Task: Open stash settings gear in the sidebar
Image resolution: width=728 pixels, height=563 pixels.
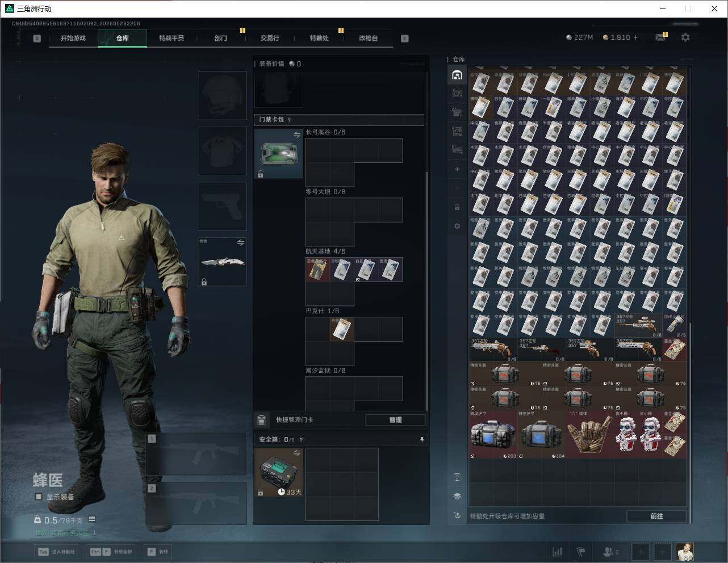Action: pyautogui.click(x=457, y=226)
